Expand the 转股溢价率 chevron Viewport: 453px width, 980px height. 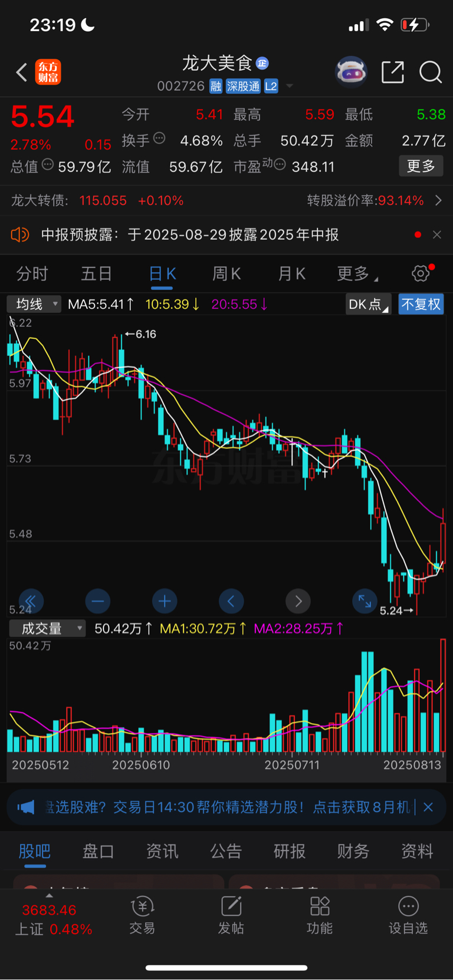coord(438,201)
